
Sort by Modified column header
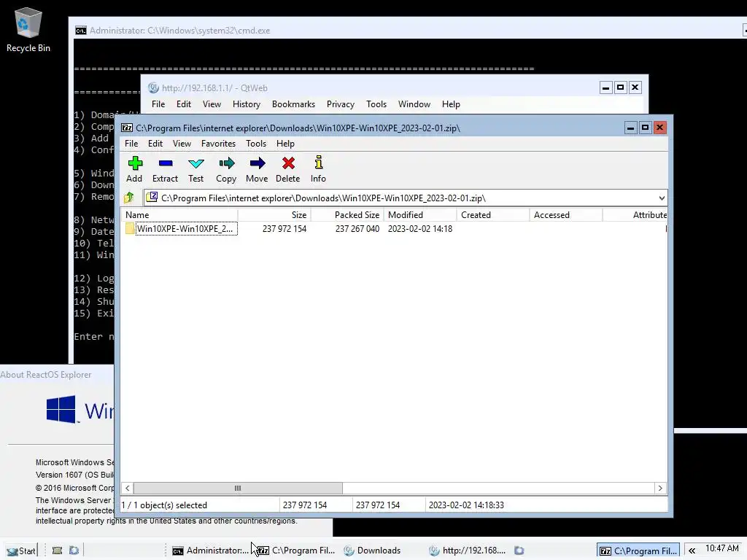[x=420, y=215]
